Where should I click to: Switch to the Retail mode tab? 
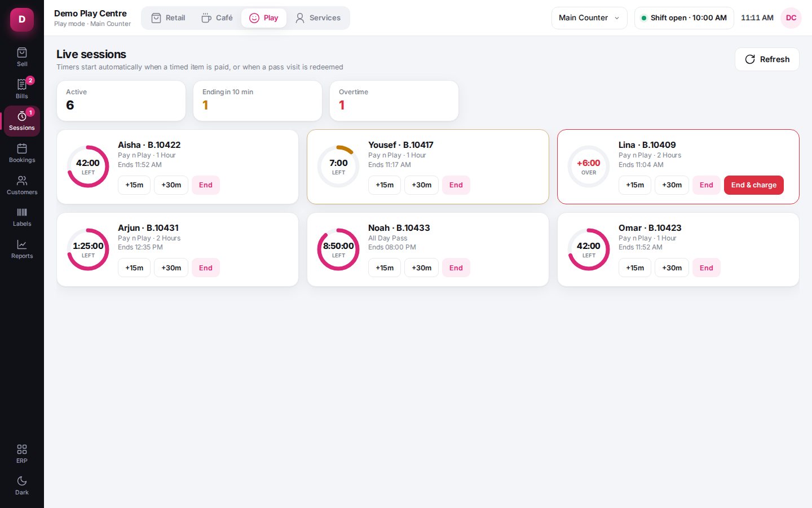[168, 18]
